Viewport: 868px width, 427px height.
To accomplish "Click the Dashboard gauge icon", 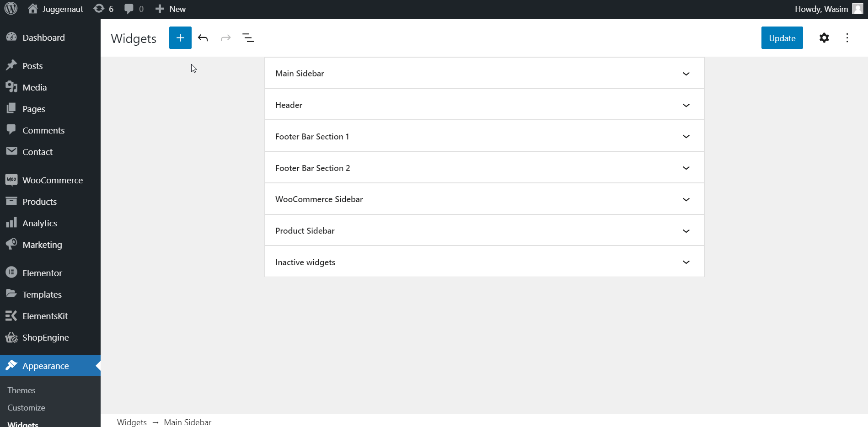I will coord(11,37).
